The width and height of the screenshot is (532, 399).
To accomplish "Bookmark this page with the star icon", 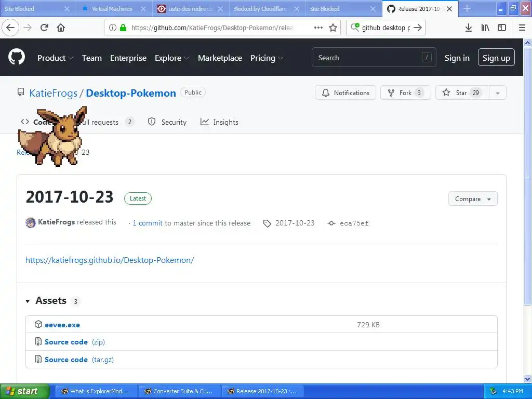I will [333, 28].
